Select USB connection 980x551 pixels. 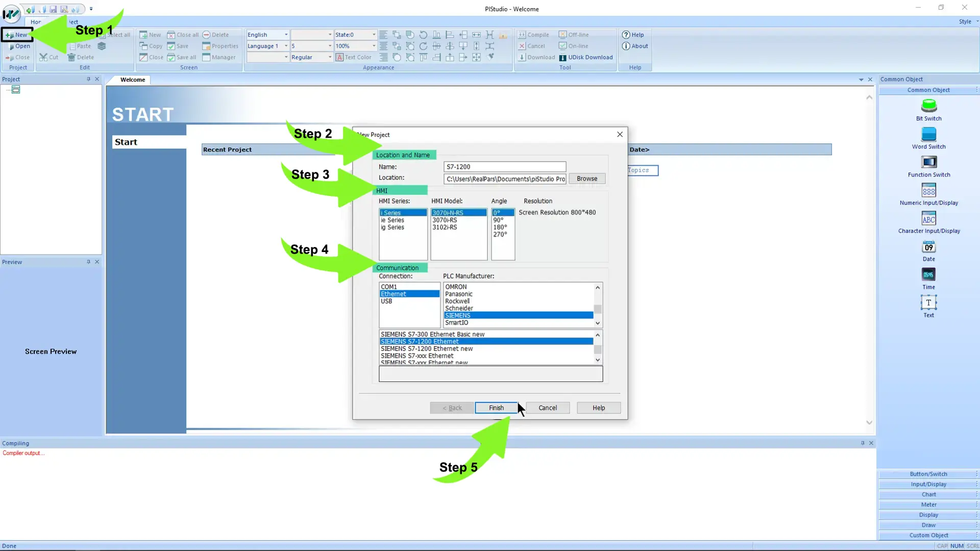[x=409, y=301]
